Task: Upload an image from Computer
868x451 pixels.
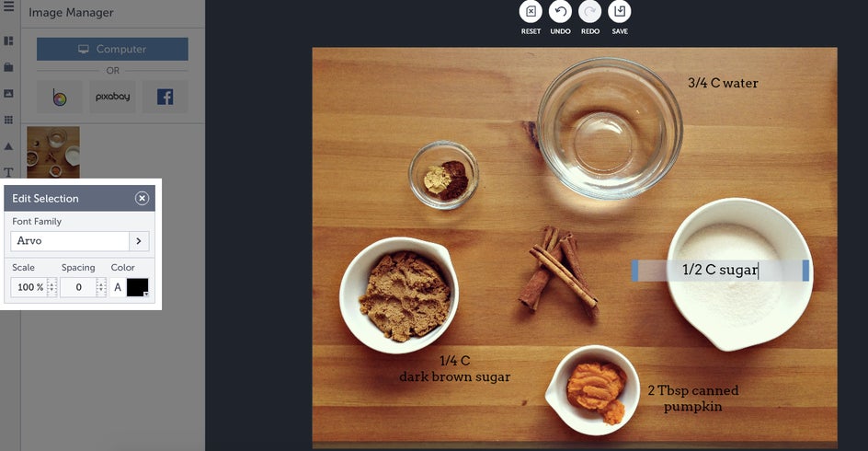Action: click(112, 49)
